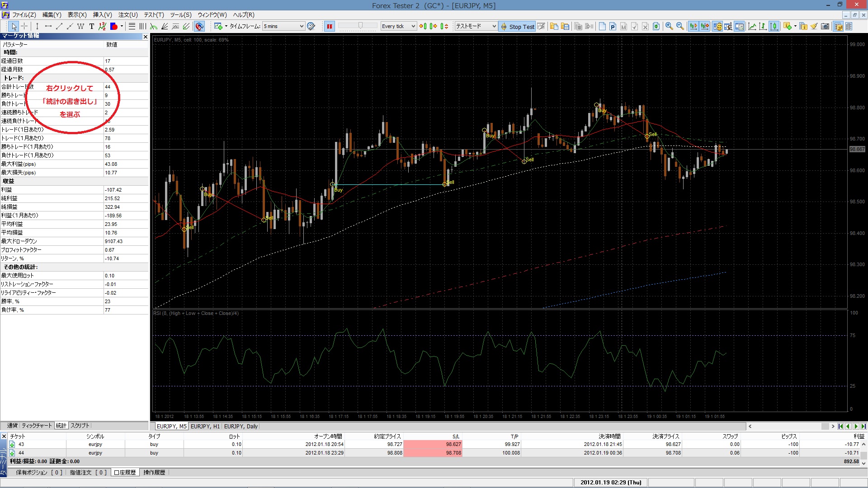Viewport: 868px width, 488px height.
Task: Select the text label tool
Action: tap(92, 26)
